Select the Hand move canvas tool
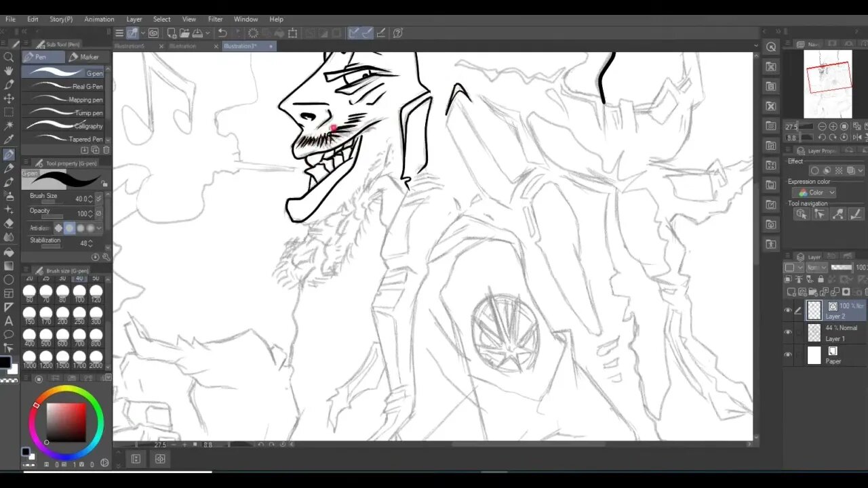868x488 pixels. 9,71
